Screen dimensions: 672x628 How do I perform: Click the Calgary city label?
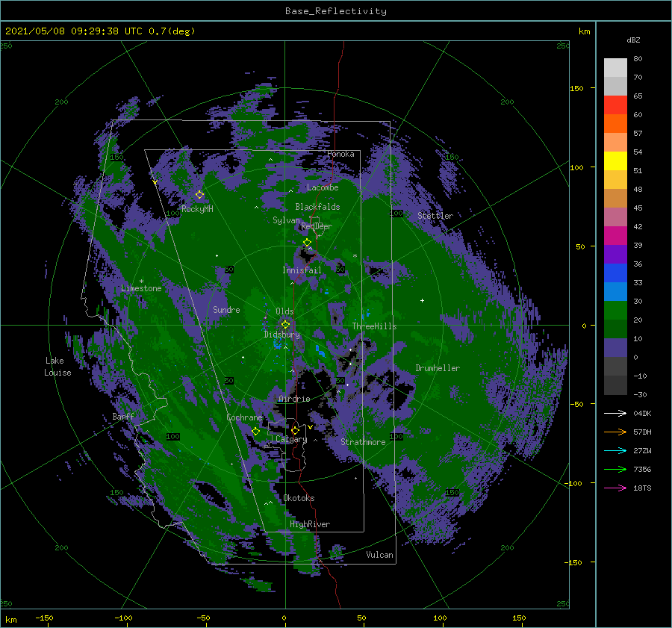291,439
